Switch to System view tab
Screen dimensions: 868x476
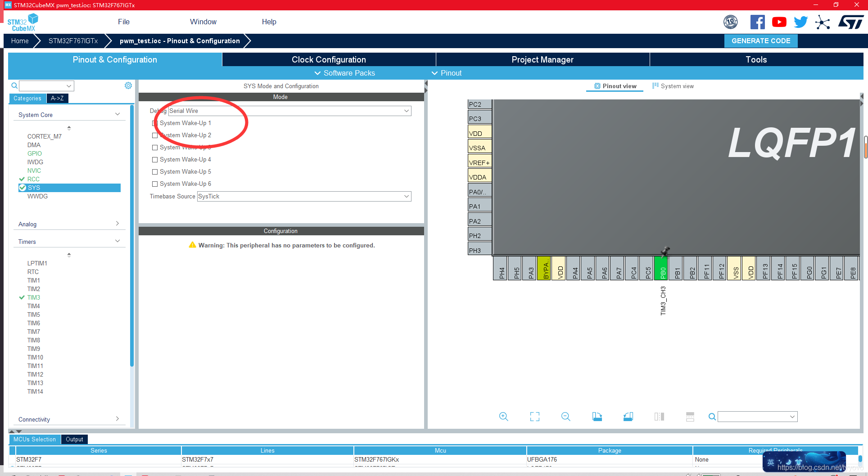click(673, 86)
